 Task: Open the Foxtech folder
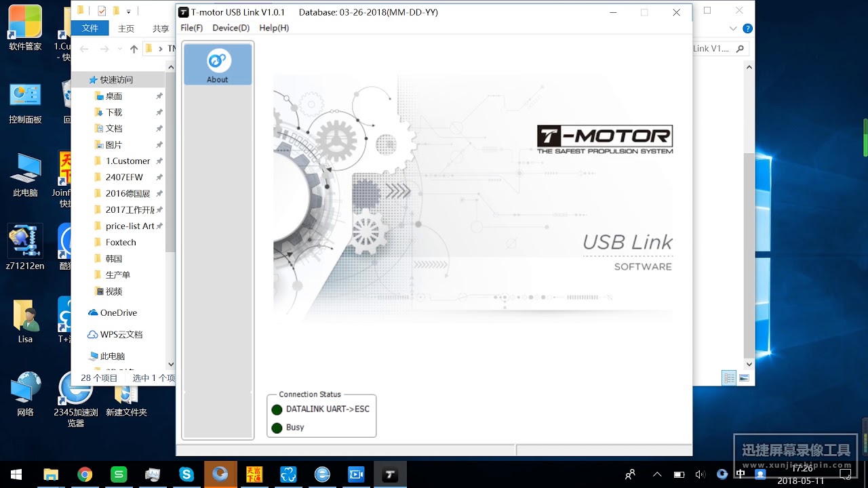(x=121, y=243)
